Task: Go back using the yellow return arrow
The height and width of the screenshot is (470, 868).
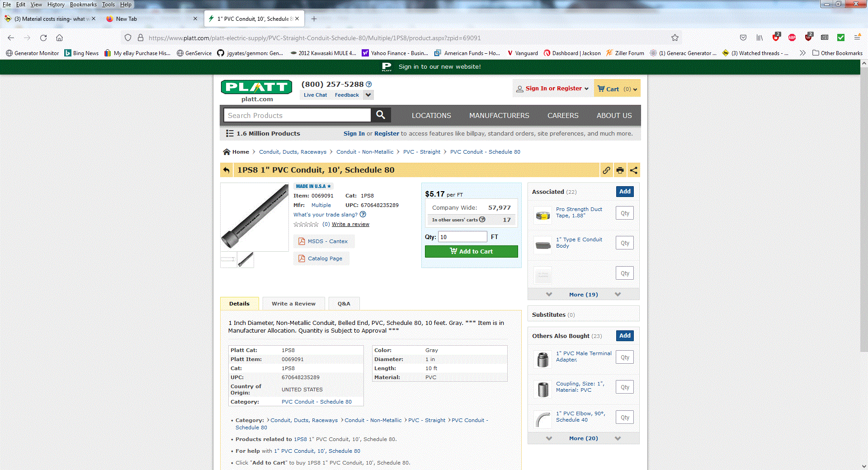Action: click(226, 170)
